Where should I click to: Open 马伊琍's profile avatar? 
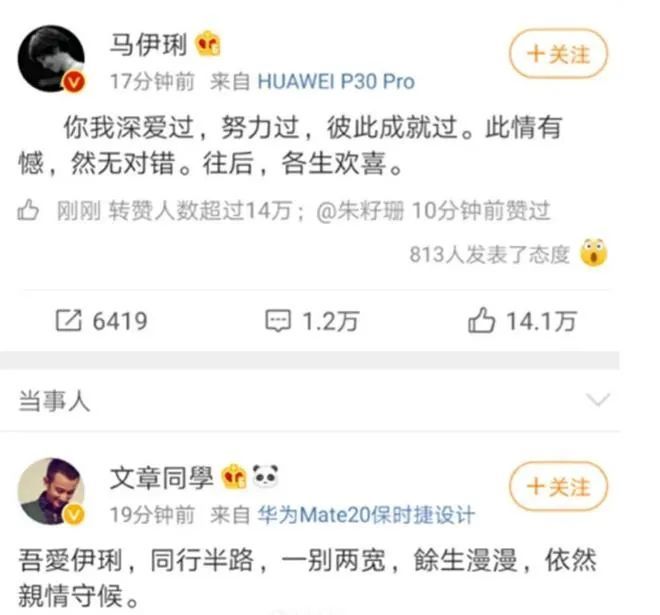tap(51, 59)
